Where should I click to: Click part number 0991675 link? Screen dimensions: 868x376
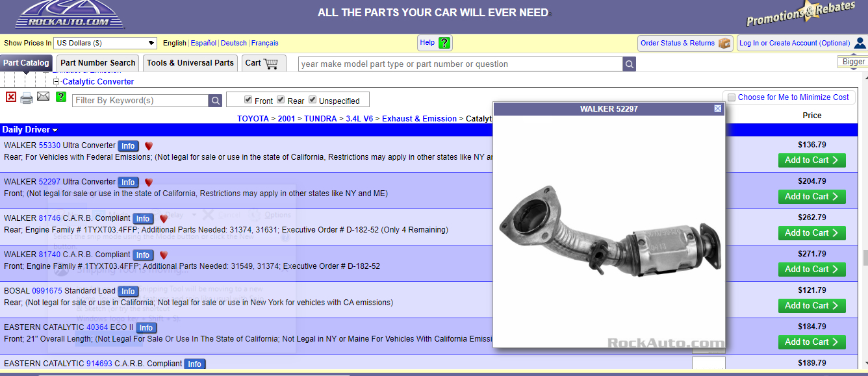point(47,291)
